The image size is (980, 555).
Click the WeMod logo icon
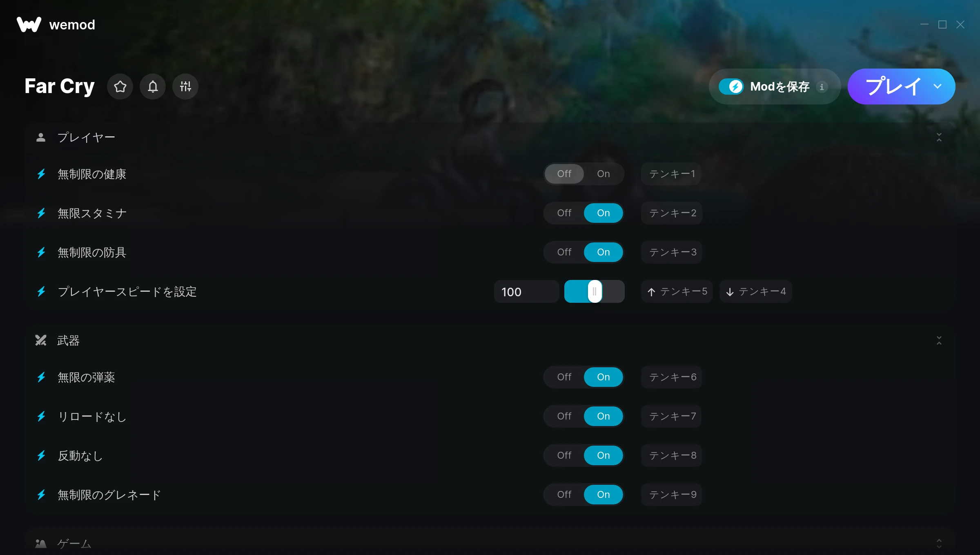(29, 24)
